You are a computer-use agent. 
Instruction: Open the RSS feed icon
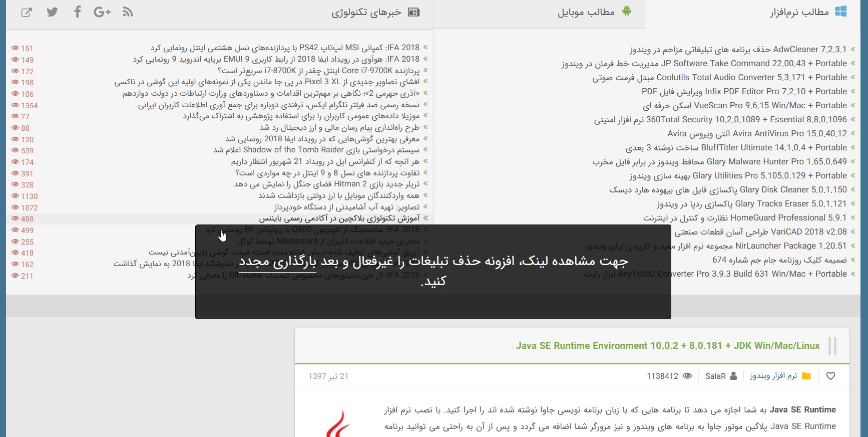(x=128, y=12)
